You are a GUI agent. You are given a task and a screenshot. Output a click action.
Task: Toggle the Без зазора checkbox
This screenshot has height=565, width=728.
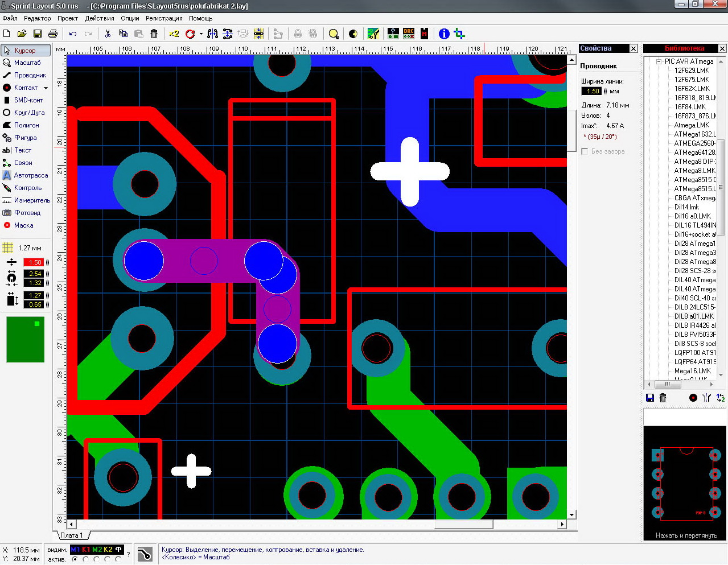click(585, 151)
